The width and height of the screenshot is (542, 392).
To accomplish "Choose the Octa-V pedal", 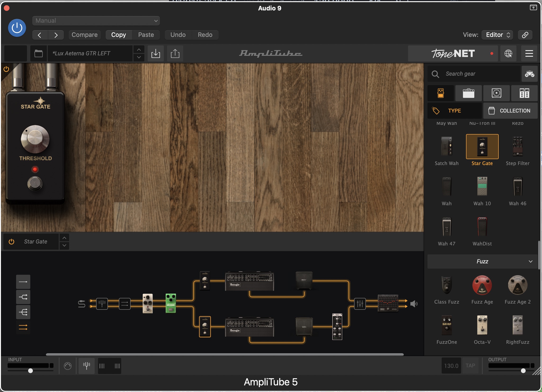I will (x=482, y=325).
